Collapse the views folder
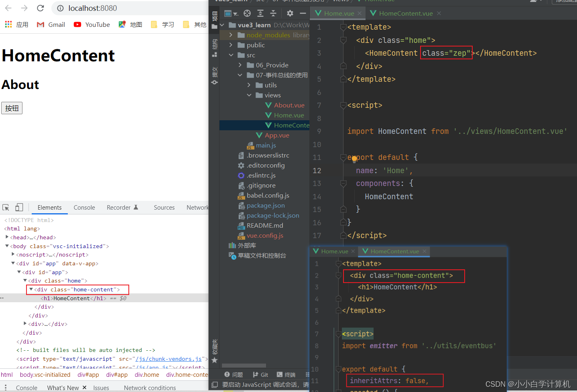 pos(249,95)
